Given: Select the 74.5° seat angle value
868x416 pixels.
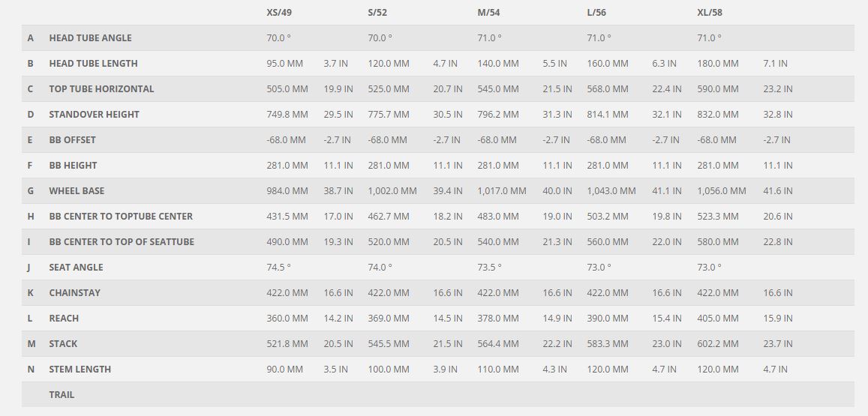Looking at the screenshot, I should pyautogui.click(x=278, y=268).
